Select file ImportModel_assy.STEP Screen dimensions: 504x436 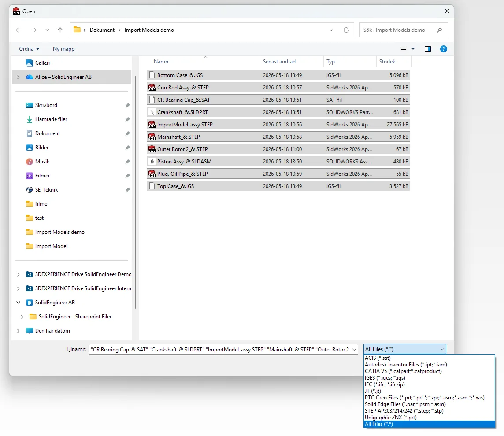coord(278,125)
